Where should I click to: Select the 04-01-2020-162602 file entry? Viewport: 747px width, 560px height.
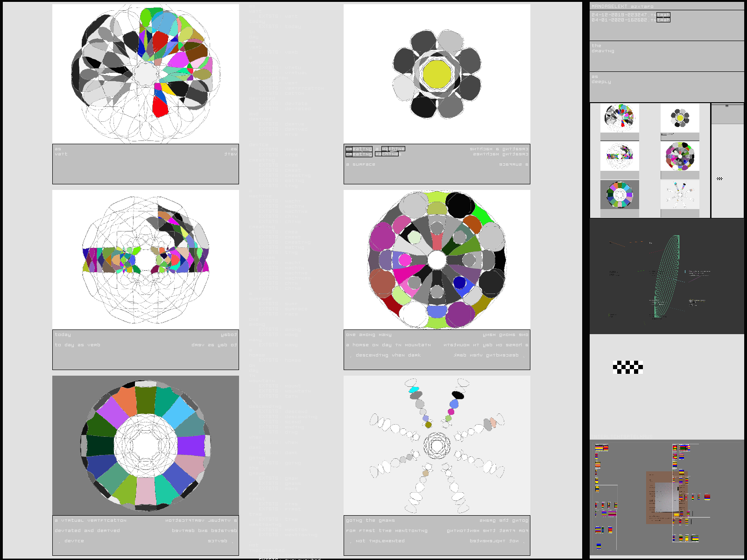(619, 20)
